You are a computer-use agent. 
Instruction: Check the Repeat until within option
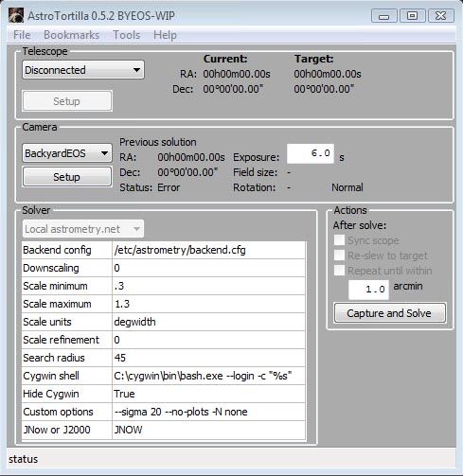tap(339, 271)
